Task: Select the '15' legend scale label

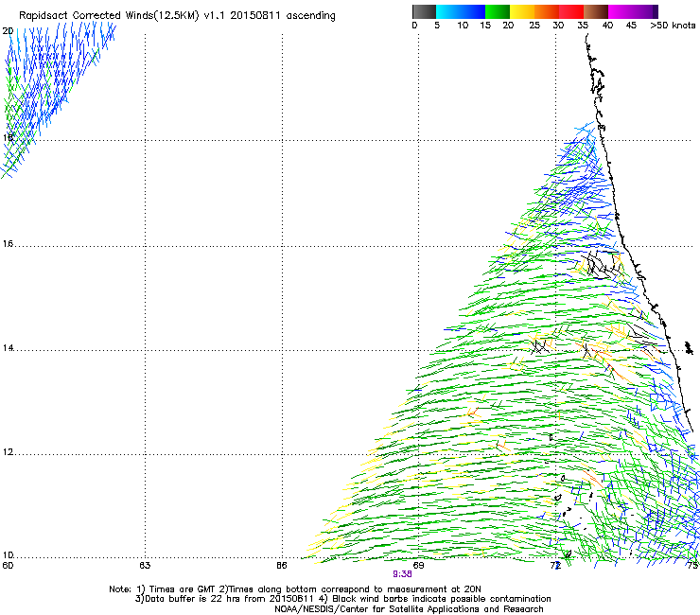Action: (x=485, y=26)
